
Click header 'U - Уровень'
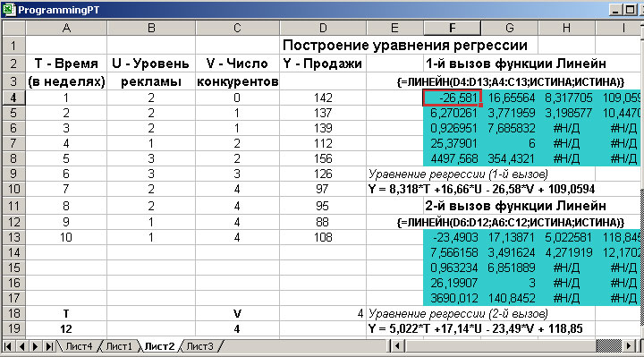tap(151, 64)
